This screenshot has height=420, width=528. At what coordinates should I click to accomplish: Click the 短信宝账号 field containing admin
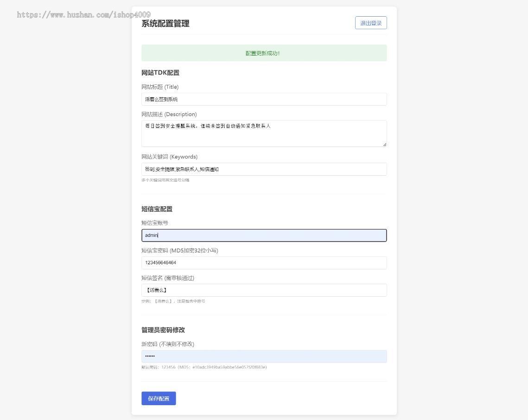tap(264, 235)
